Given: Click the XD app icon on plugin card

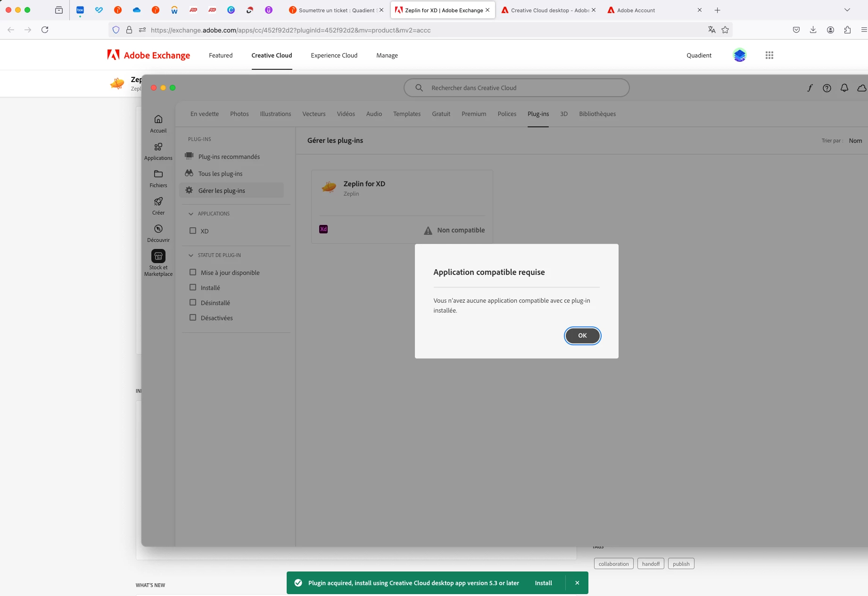Looking at the screenshot, I should click(x=323, y=229).
